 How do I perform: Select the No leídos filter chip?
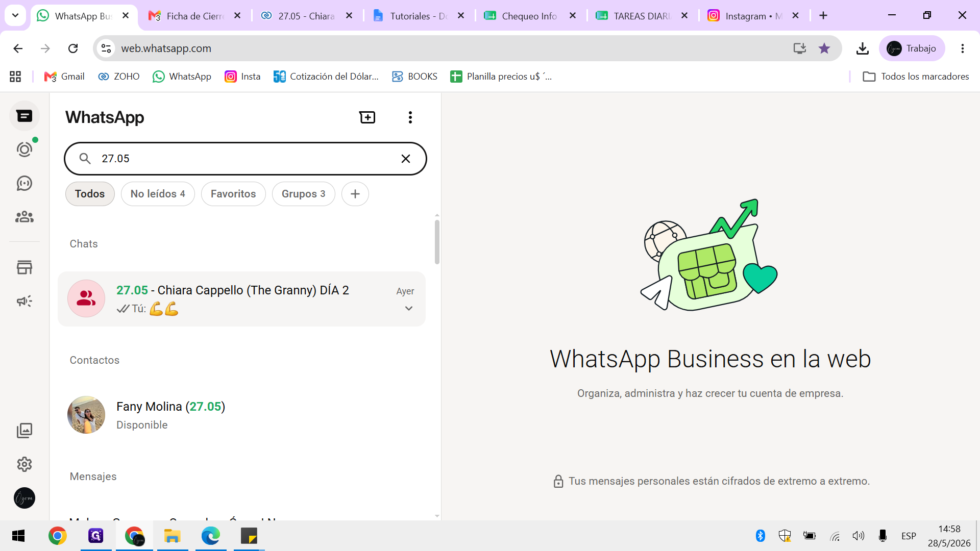click(x=158, y=194)
